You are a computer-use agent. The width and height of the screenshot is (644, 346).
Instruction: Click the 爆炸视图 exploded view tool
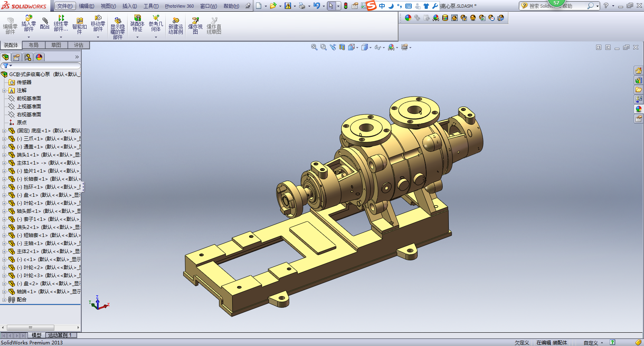tap(195, 26)
